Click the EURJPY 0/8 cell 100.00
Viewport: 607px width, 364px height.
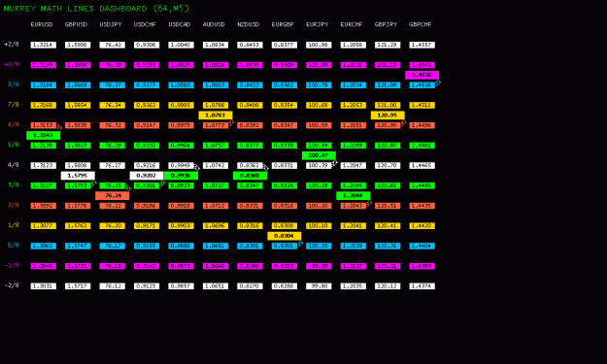tap(319, 246)
